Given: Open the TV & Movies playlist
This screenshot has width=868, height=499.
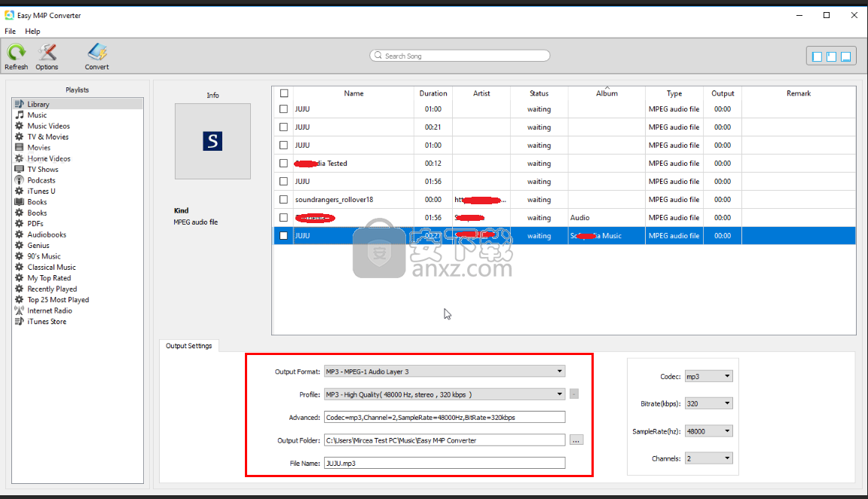Looking at the screenshot, I should coord(47,136).
